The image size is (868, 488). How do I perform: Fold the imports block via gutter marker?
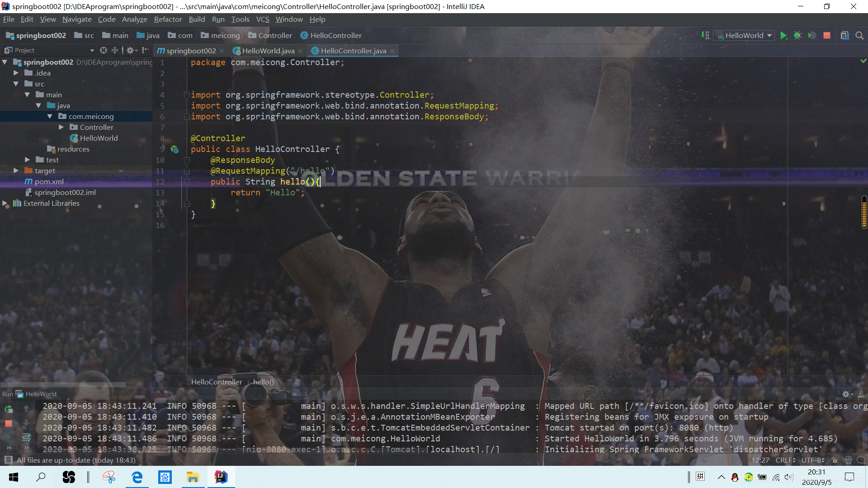click(186, 95)
